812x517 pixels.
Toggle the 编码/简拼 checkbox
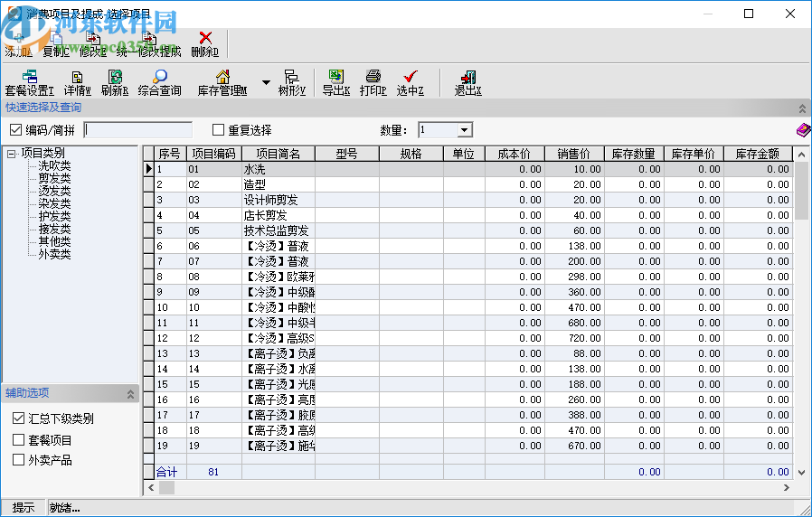(15, 130)
